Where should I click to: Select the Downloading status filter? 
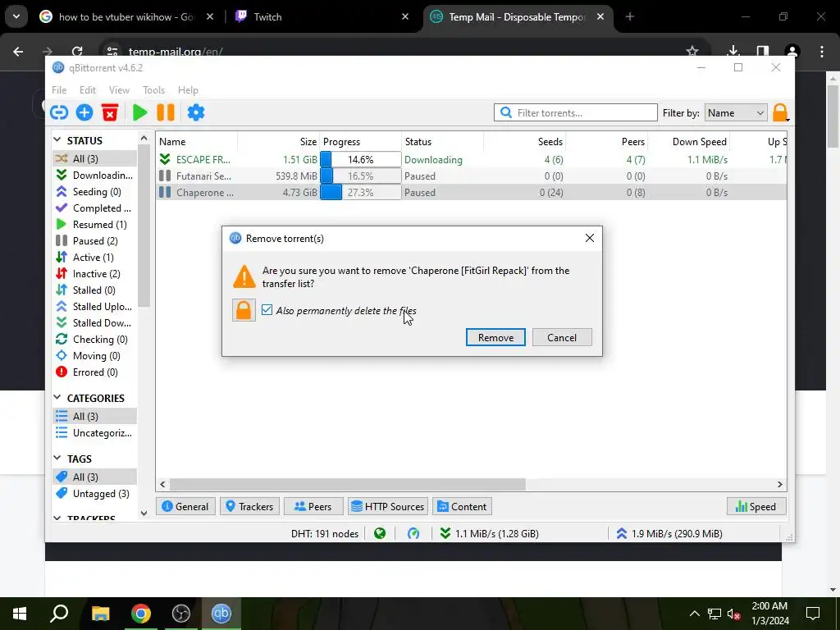[x=95, y=176]
